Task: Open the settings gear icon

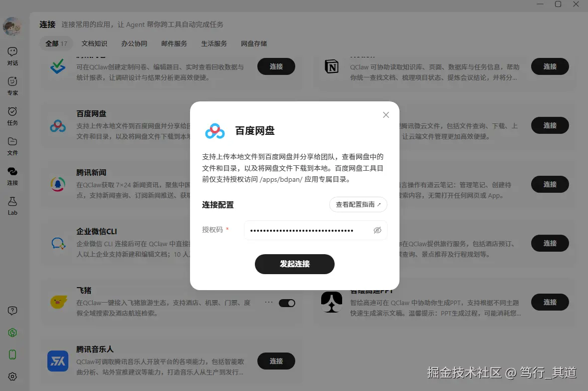Action: pyautogui.click(x=12, y=377)
